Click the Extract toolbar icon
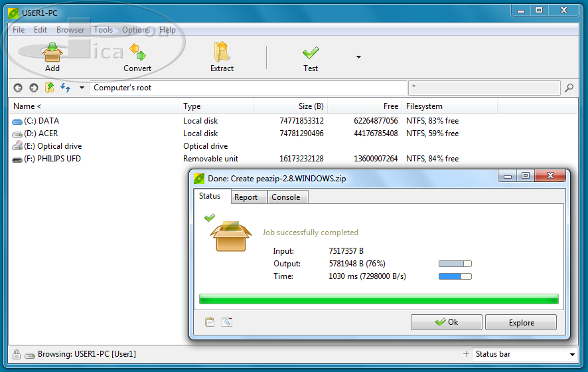 click(222, 52)
